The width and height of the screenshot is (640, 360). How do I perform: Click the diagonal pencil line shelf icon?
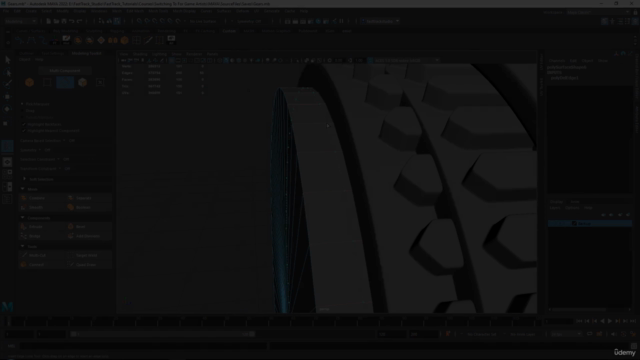point(148,40)
